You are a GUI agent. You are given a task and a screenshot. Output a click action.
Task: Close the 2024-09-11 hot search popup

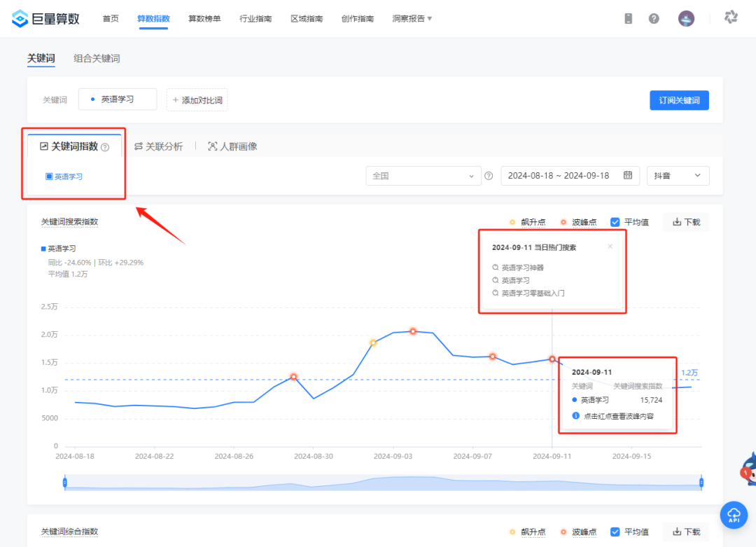(x=610, y=246)
